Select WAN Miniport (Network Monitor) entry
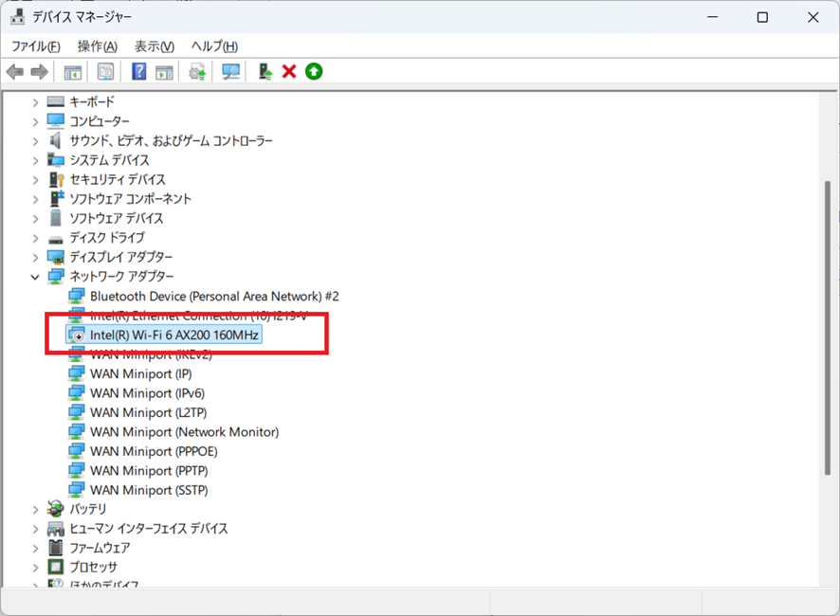The width and height of the screenshot is (840, 616). pyautogui.click(x=184, y=432)
